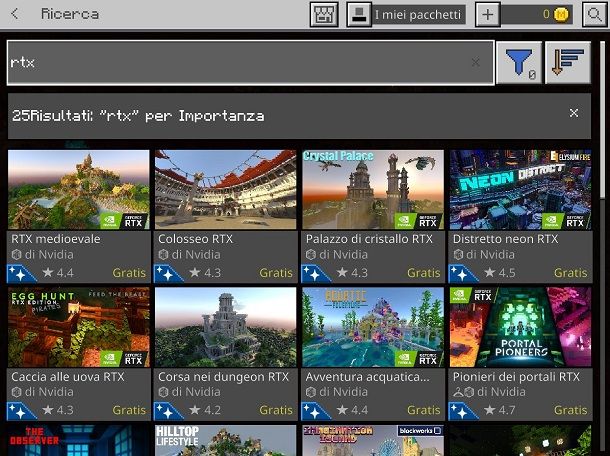The height and width of the screenshot is (456, 610).
Task: Click the sparkle badge on Distretto neon RTX
Action: tap(461, 274)
